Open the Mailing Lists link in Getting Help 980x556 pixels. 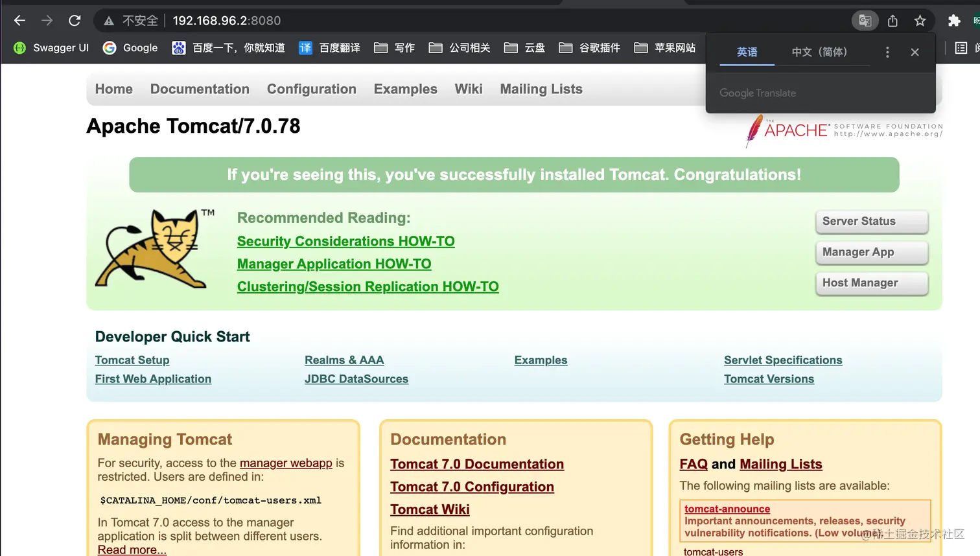pos(781,465)
